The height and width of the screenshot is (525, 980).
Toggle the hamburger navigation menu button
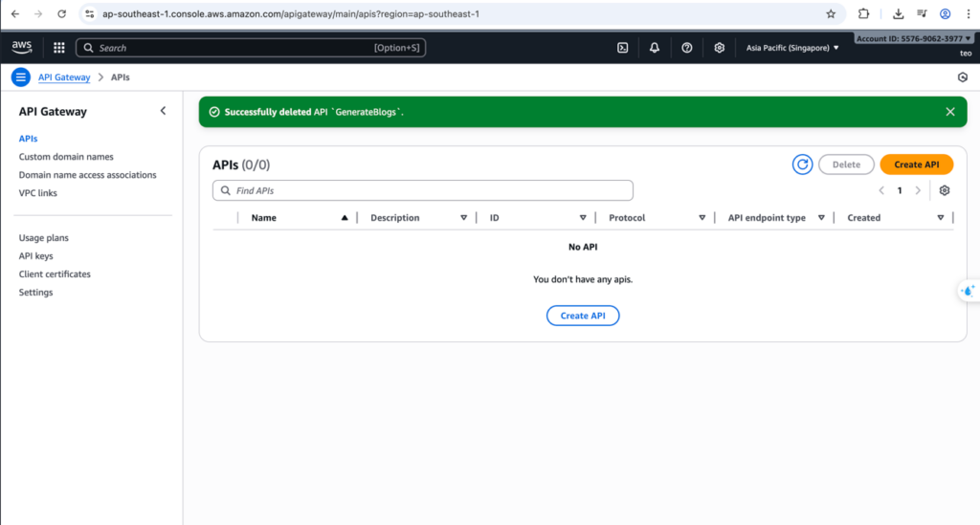pos(20,77)
